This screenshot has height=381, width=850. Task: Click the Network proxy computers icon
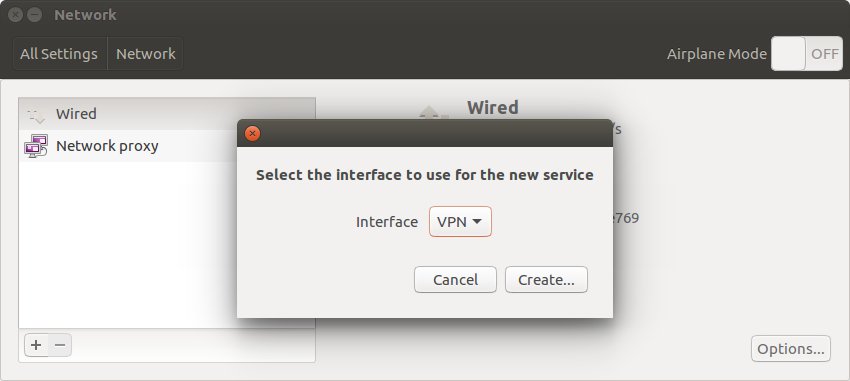tap(36, 146)
